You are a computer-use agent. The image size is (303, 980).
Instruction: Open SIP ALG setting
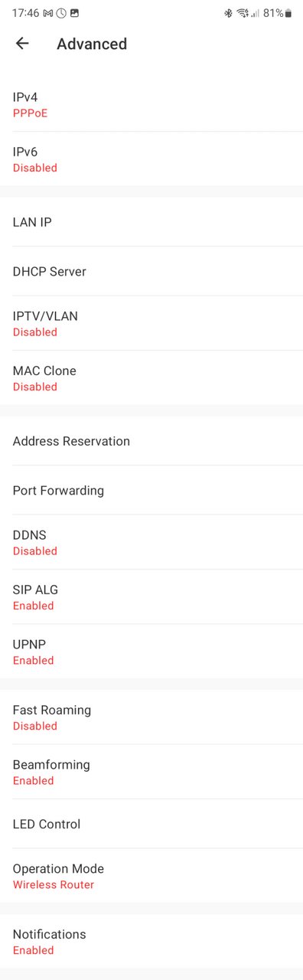(151, 596)
